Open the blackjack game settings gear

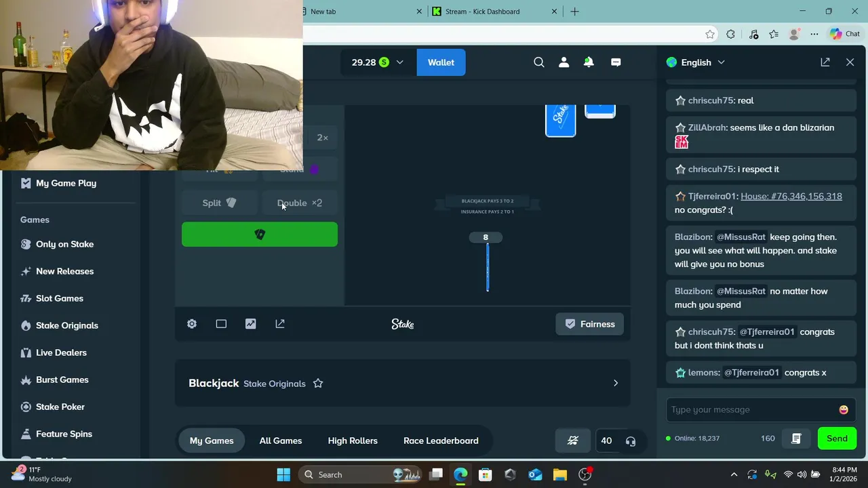[192, 324]
